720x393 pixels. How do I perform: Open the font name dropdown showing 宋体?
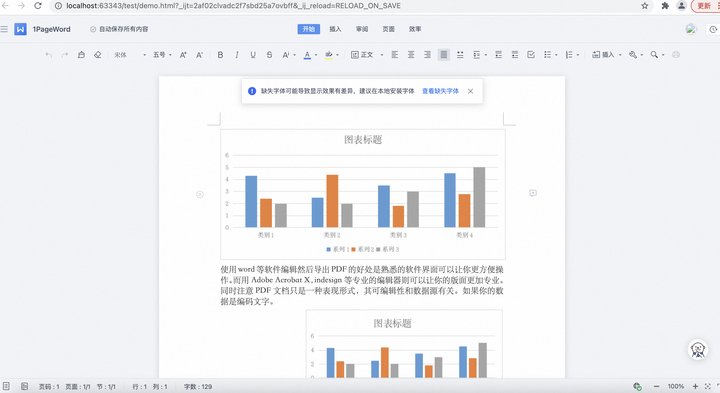tap(130, 55)
